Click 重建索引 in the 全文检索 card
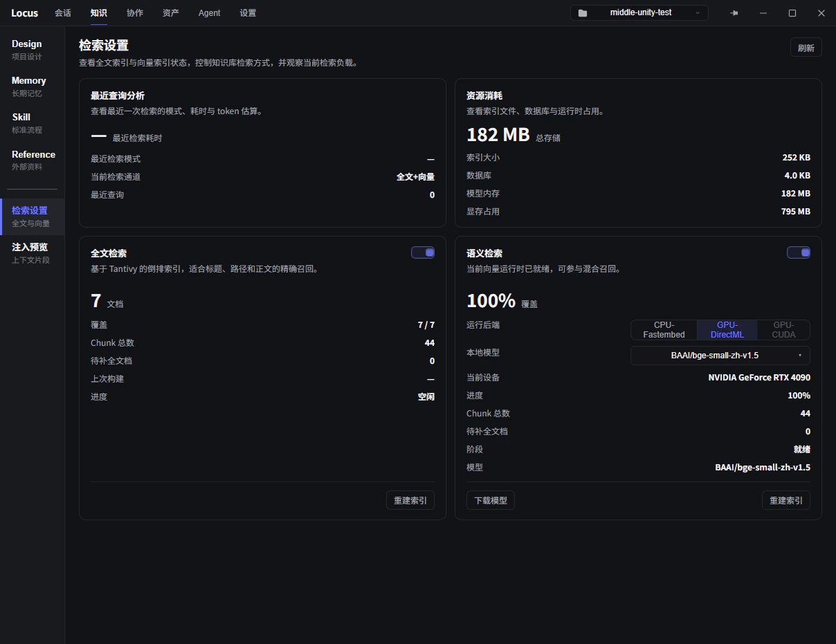 [x=410, y=500]
